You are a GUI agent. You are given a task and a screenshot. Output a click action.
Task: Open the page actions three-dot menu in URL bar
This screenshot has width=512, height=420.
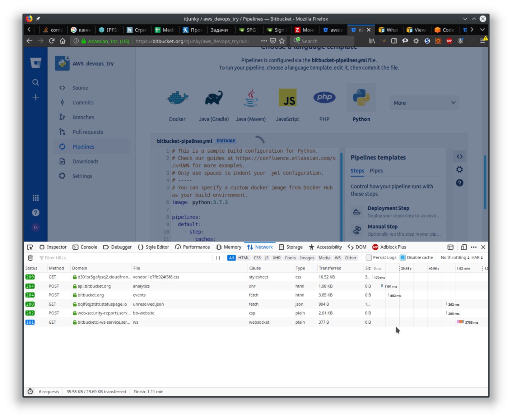point(264,41)
